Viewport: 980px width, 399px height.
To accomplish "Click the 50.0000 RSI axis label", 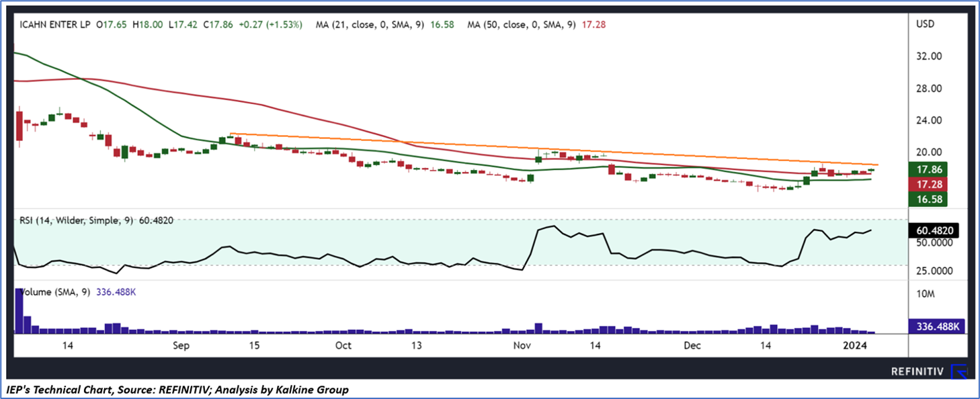I will [x=935, y=242].
